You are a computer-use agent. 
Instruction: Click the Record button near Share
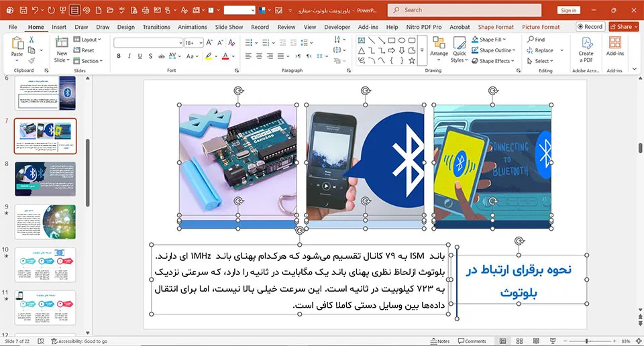(x=590, y=27)
